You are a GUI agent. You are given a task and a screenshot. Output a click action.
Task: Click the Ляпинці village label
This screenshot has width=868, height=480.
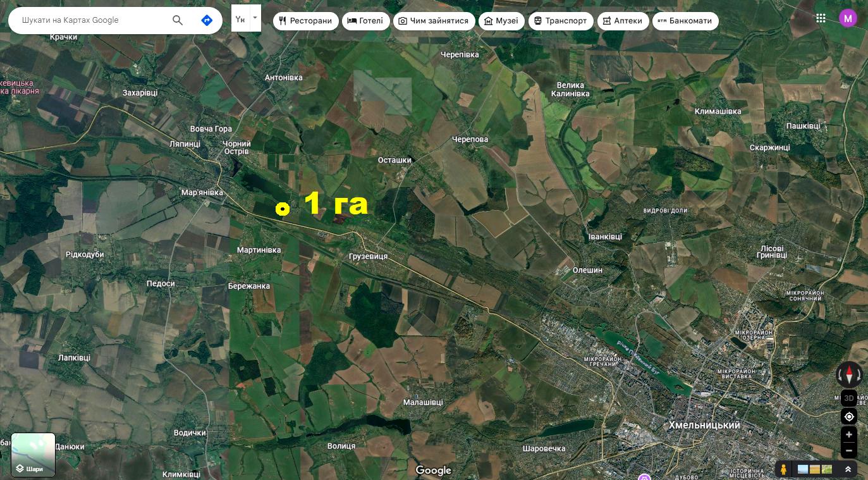click(x=185, y=144)
